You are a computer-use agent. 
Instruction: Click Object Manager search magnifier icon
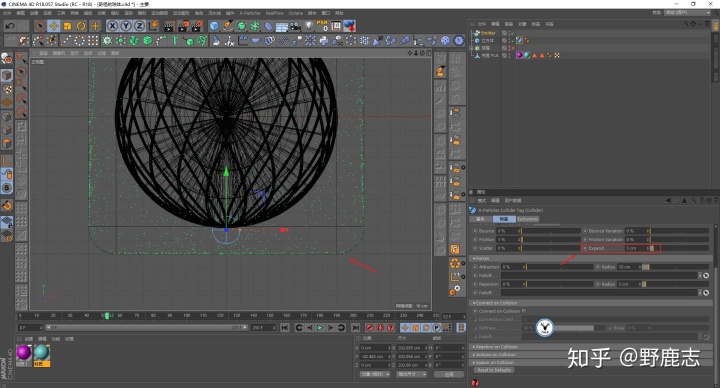686,24
